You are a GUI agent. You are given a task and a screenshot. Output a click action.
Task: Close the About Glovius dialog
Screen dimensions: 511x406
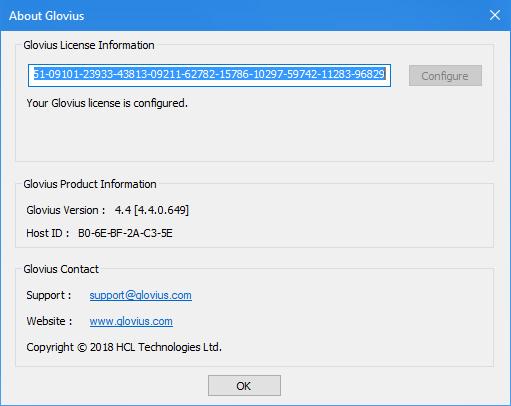click(x=495, y=15)
